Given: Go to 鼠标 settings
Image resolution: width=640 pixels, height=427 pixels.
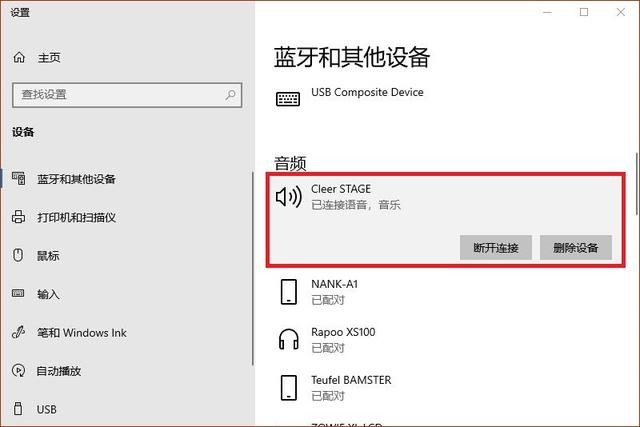Looking at the screenshot, I should [48, 256].
